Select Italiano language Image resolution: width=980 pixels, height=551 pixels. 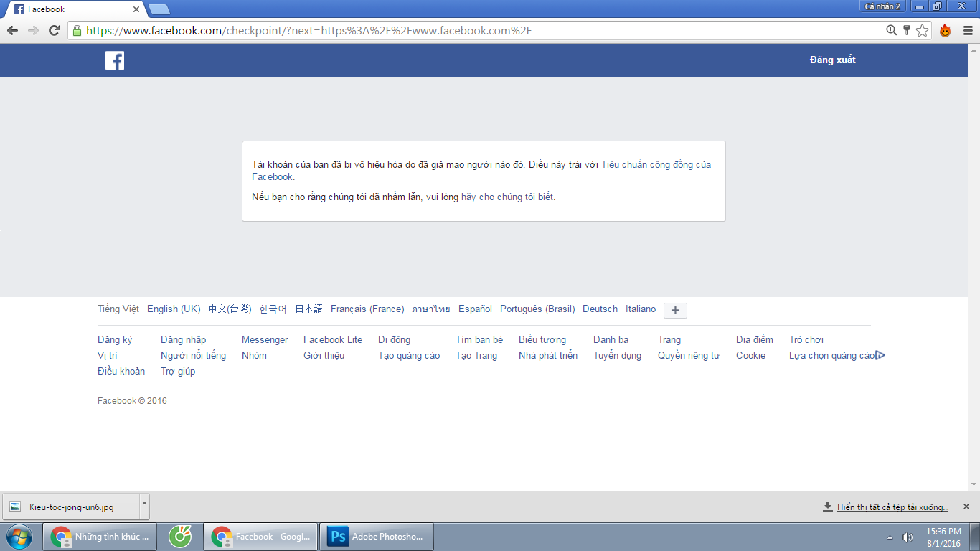tap(641, 309)
